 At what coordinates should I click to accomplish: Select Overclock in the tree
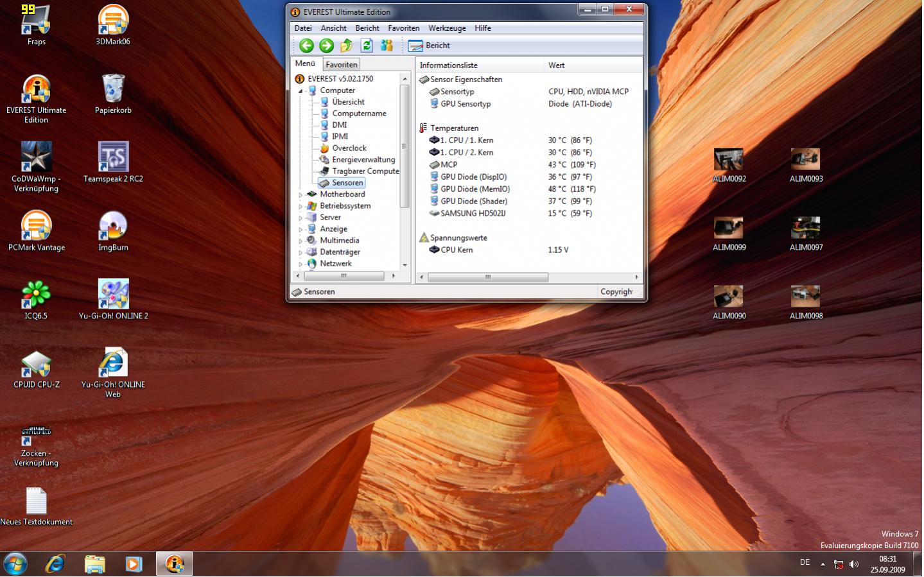click(349, 148)
